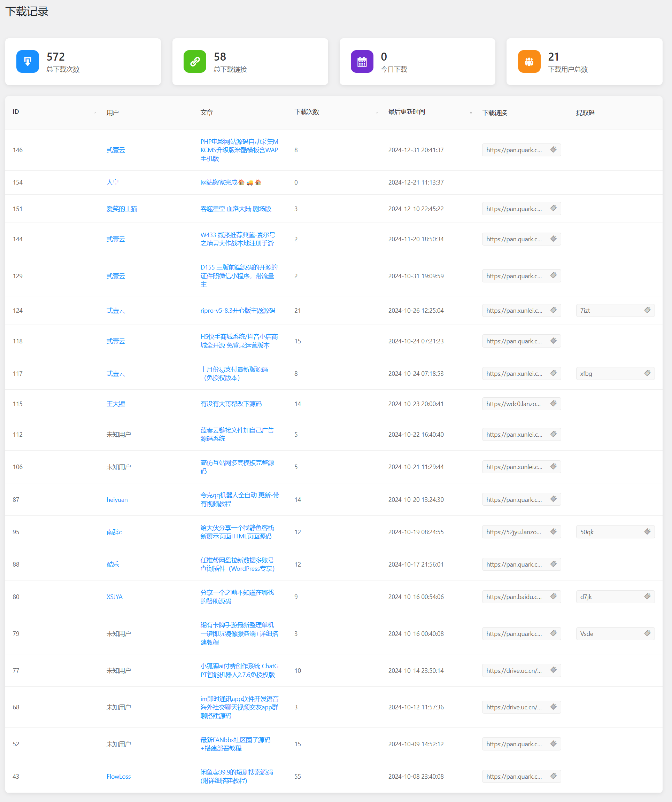Open user FlowLoss link
The height and width of the screenshot is (802, 672).
coord(118,777)
